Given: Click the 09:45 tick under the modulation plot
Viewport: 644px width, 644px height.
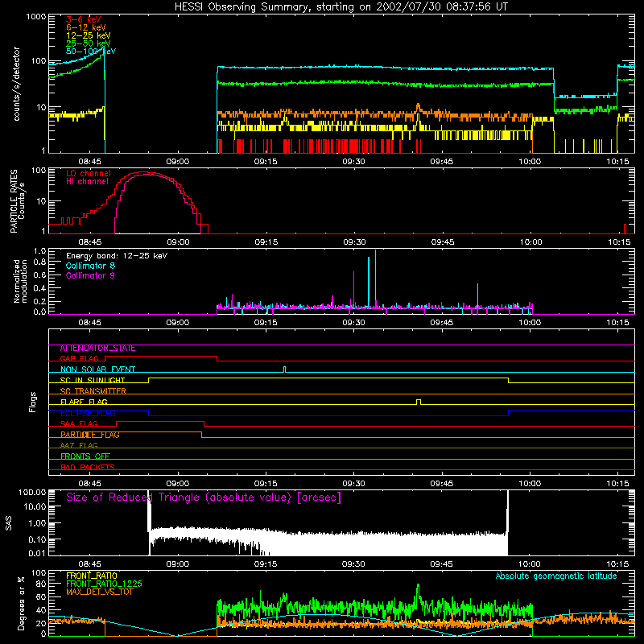Looking at the screenshot, I should (x=441, y=323).
